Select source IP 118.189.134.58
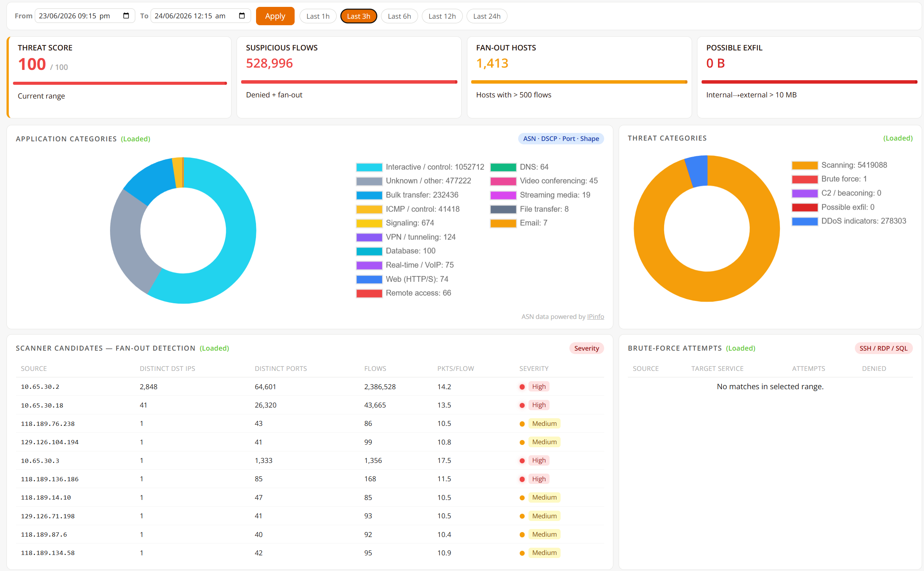Screen dimensions: 924x571 (48, 553)
